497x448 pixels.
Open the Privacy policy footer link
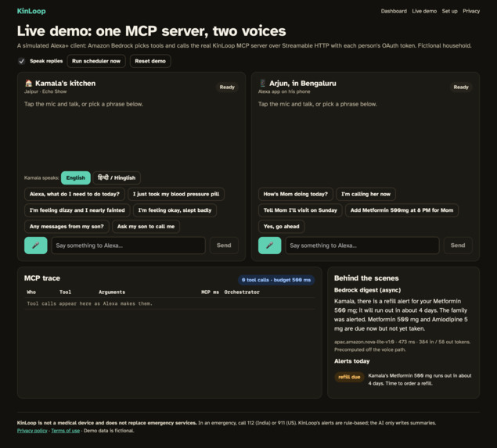point(32,431)
